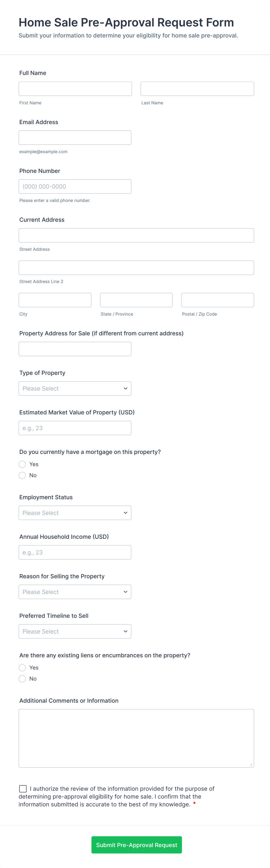Focus the State / Province field
This screenshot has height=868, width=270.
click(136, 300)
